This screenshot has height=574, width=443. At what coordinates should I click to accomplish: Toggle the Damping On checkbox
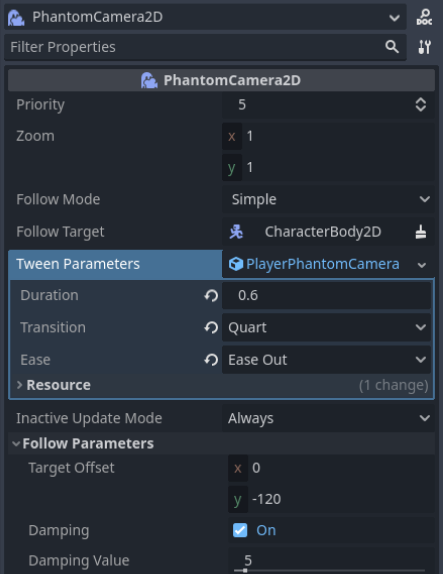coord(240,530)
